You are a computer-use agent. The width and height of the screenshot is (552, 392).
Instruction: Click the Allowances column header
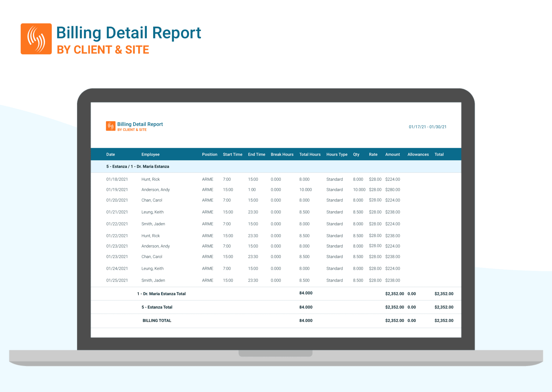(x=418, y=154)
